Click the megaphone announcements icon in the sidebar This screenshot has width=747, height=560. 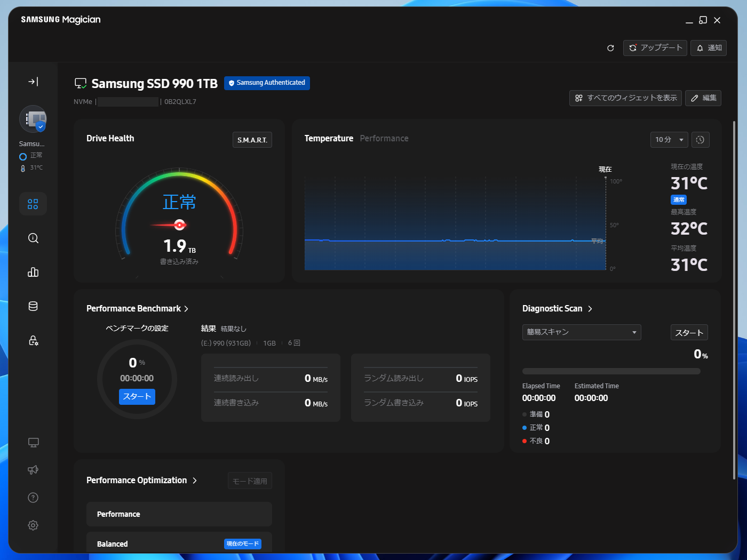33,470
